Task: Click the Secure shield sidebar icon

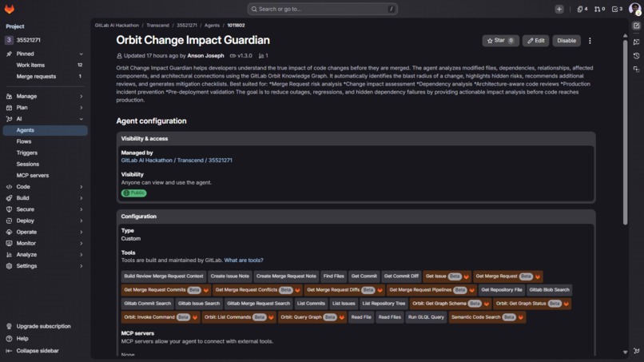Action: pyautogui.click(x=9, y=209)
